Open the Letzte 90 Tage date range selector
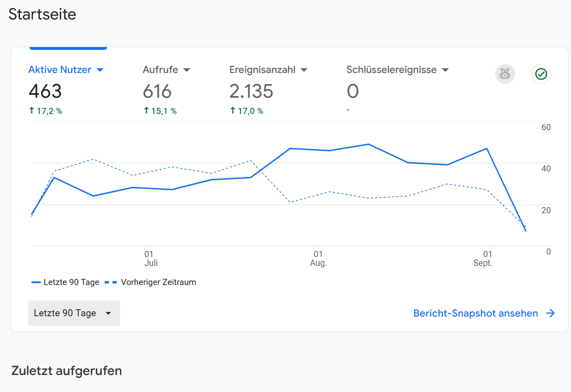 (74, 313)
